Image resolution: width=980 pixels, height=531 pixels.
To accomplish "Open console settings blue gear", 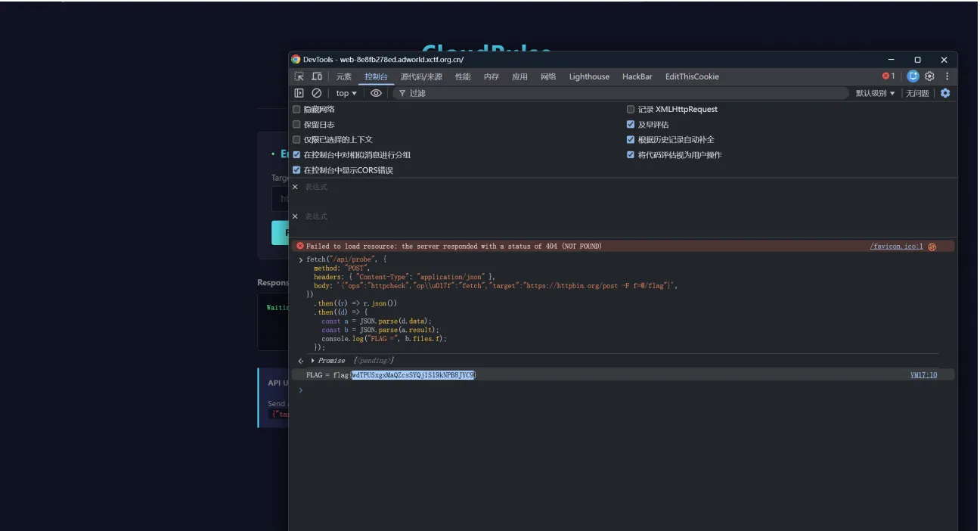I will 944,93.
